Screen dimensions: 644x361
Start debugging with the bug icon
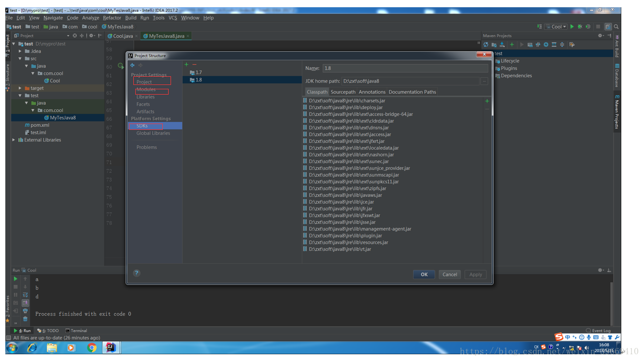(580, 27)
